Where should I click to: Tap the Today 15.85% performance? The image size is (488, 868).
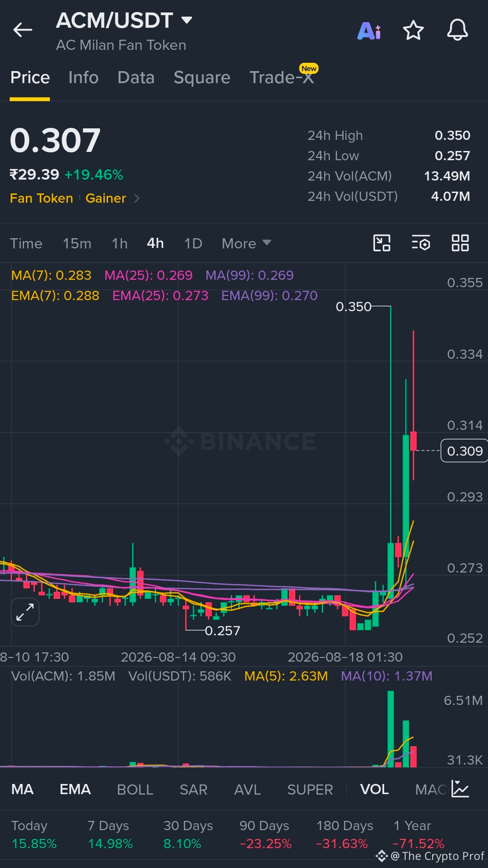(34, 835)
